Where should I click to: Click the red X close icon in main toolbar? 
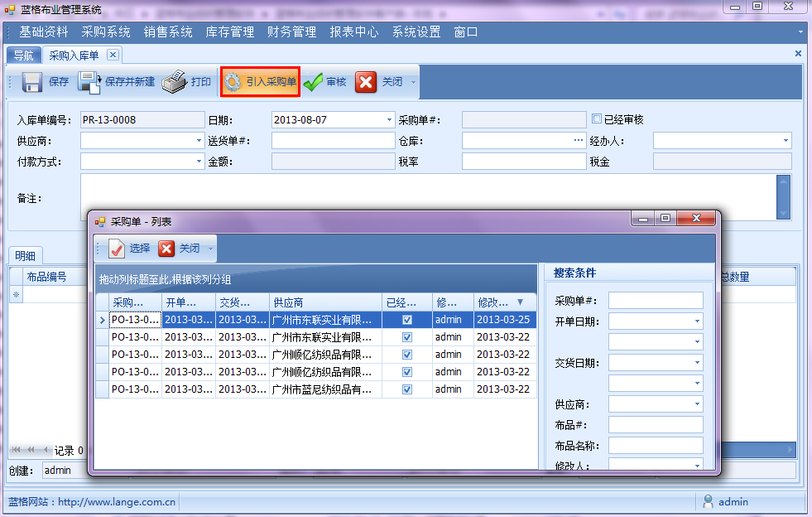366,82
